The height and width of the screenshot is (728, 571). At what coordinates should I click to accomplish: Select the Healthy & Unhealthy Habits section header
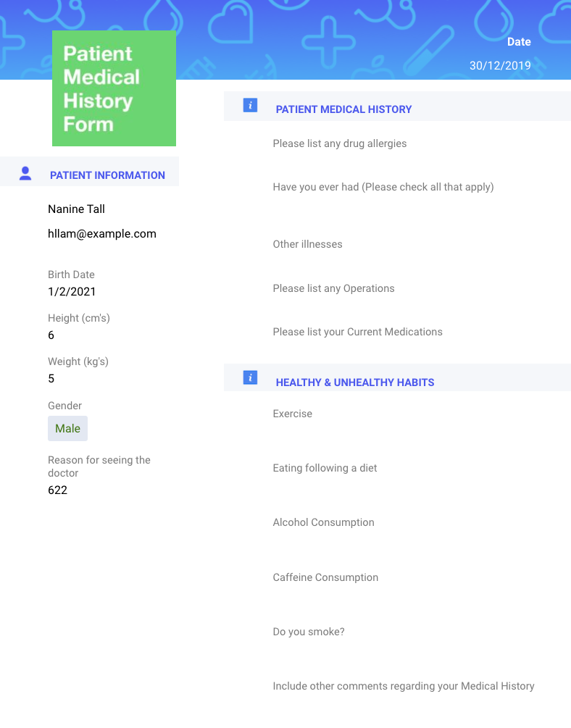coord(355,382)
